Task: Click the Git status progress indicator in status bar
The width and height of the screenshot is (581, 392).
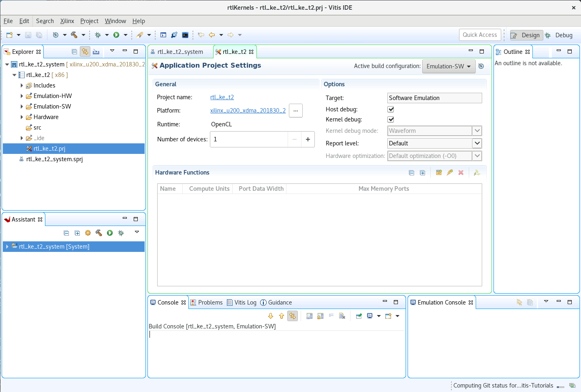Action: [x=561, y=386]
